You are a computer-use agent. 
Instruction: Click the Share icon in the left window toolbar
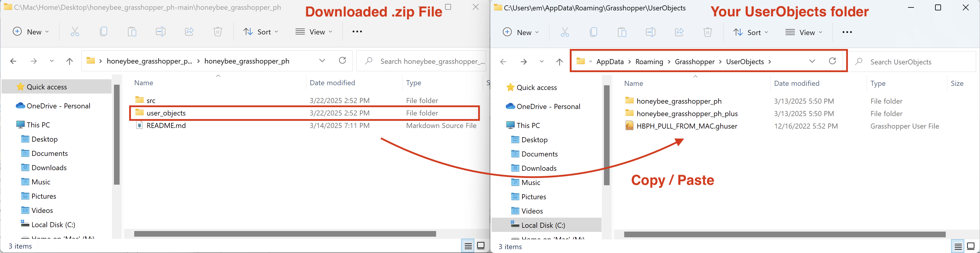coord(189,31)
